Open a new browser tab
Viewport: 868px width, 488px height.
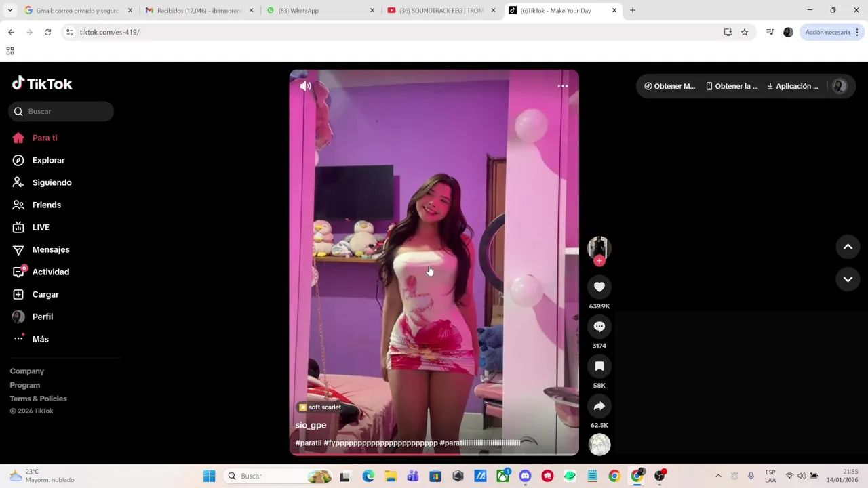tap(633, 10)
